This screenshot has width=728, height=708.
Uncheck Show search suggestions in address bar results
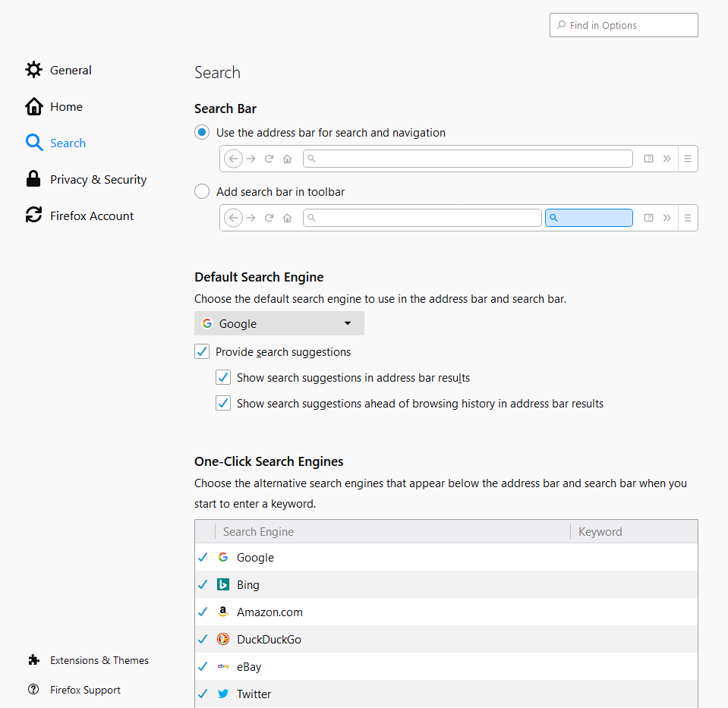pos(223,377)
